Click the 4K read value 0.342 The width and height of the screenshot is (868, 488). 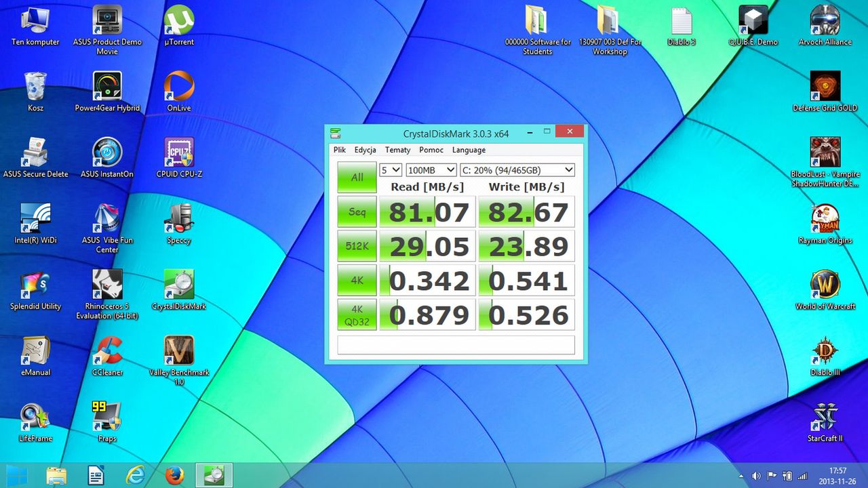click(427, 281)
